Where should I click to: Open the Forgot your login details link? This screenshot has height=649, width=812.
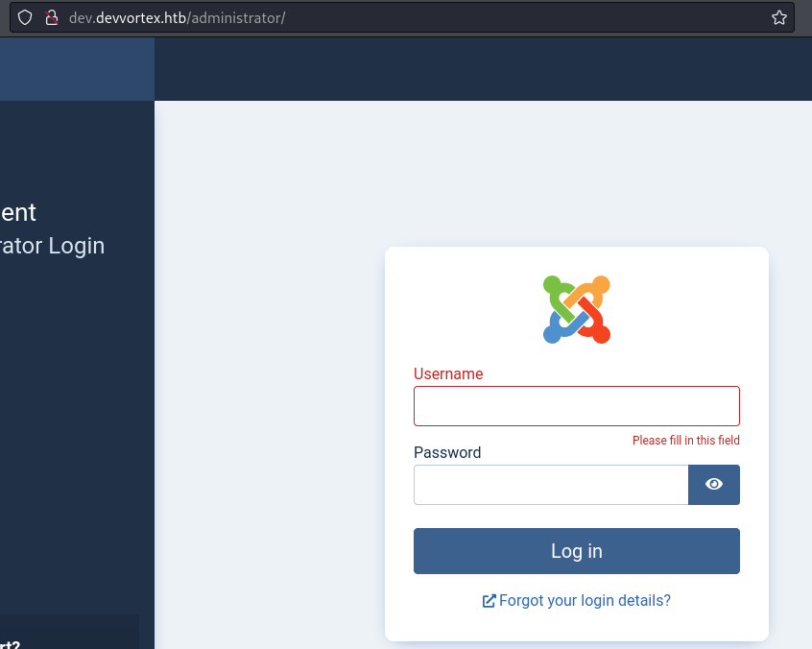click(577, 600)
